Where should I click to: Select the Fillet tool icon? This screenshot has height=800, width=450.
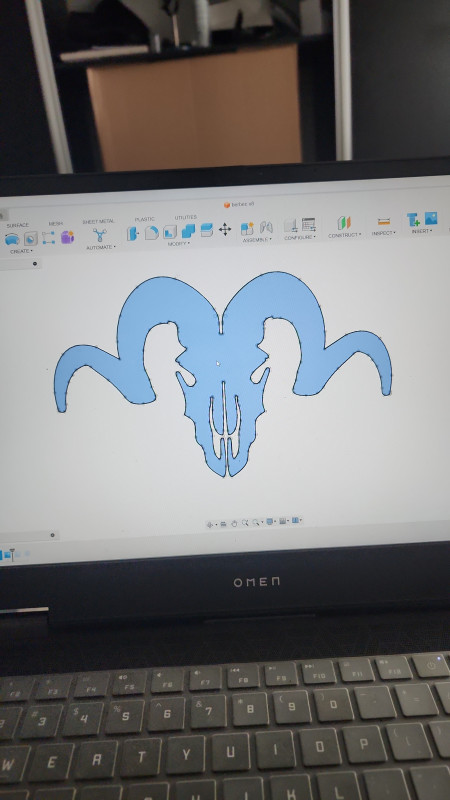pyautogui.click(x=152, y=233)
